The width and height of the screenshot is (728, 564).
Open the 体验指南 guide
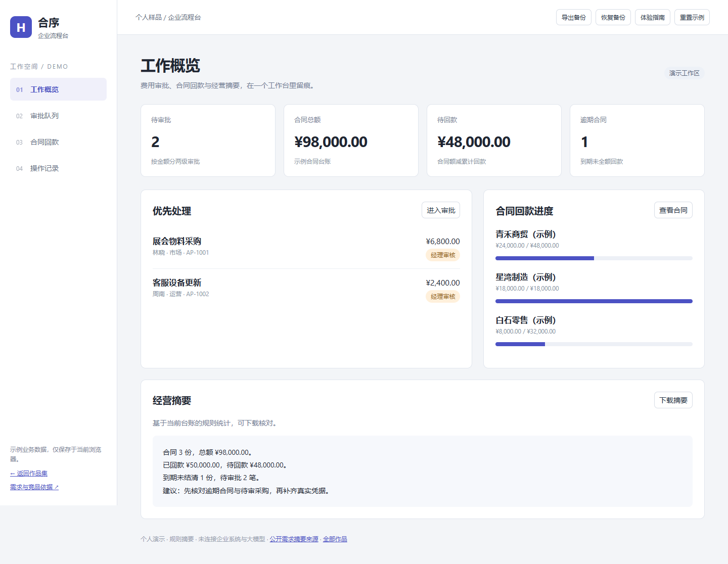(653, 17)
